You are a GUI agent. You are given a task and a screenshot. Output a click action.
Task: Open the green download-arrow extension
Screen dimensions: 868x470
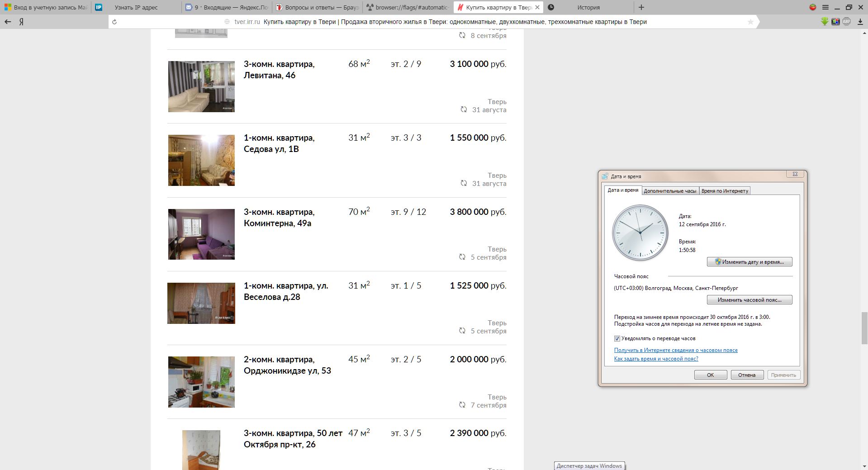pos(825,21)
